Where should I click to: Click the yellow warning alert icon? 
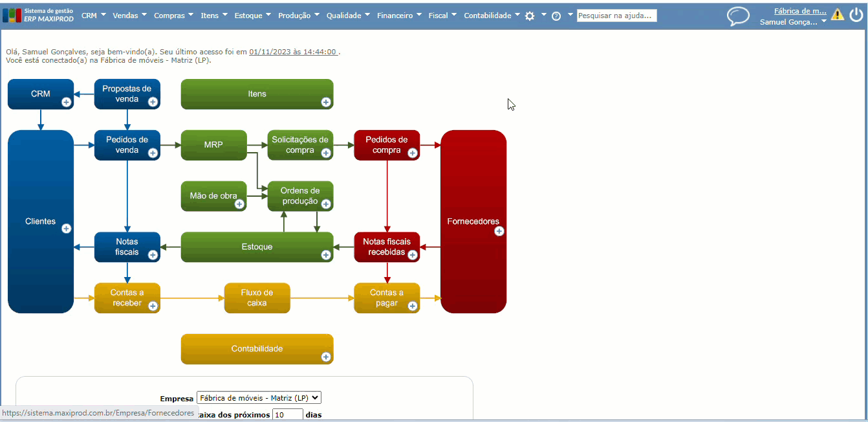(x=838, y=14)
